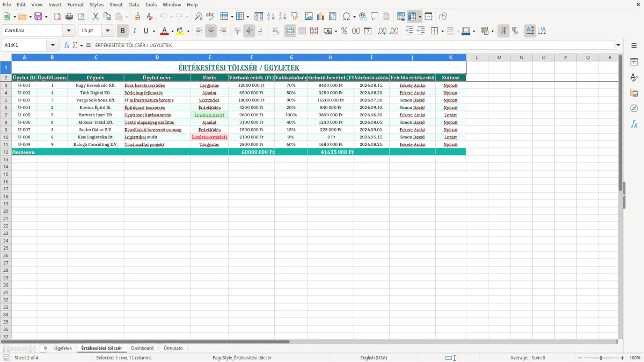The height and width of the screenshot is (362, 644).
Task: Open the Conditional Formatting dropdown arrow
Action: (492, 31)
